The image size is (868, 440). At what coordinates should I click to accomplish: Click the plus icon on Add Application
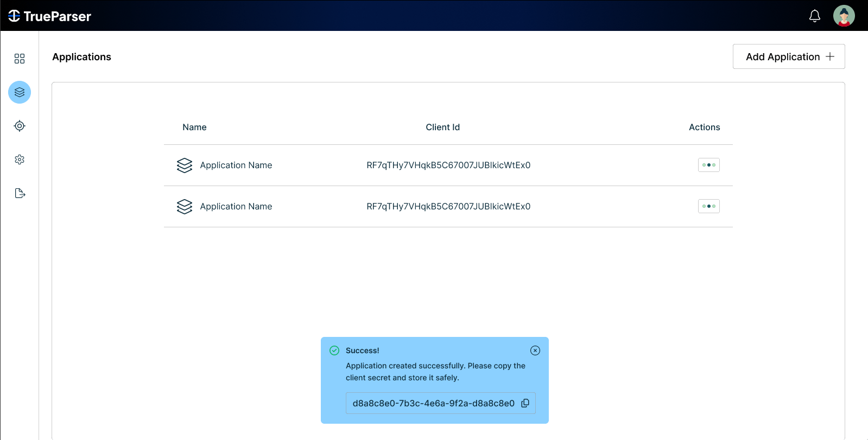(x=830, y=56)
